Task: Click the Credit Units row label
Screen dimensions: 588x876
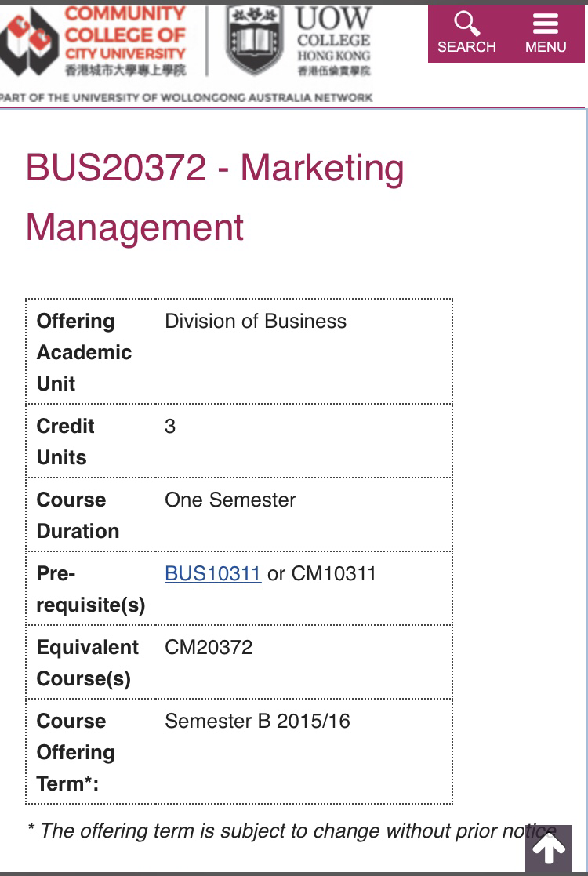Action: (65, 442)
